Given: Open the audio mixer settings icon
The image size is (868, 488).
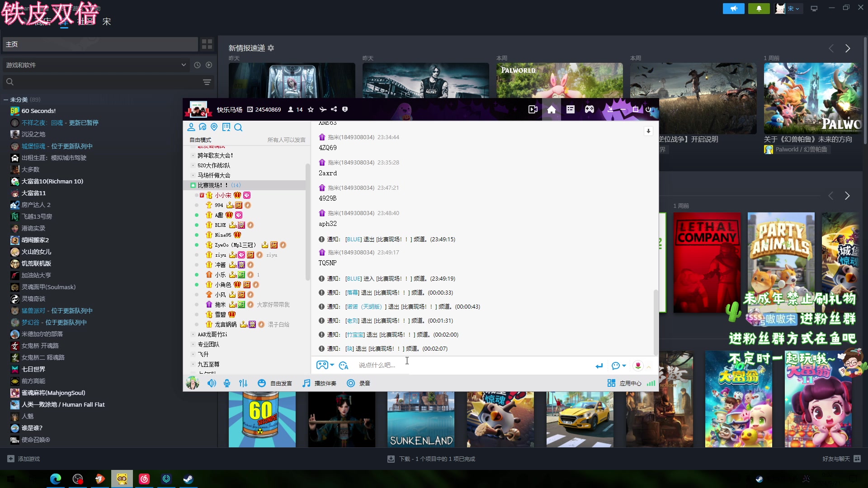Looking at the screenshot, I should [243, 383].
